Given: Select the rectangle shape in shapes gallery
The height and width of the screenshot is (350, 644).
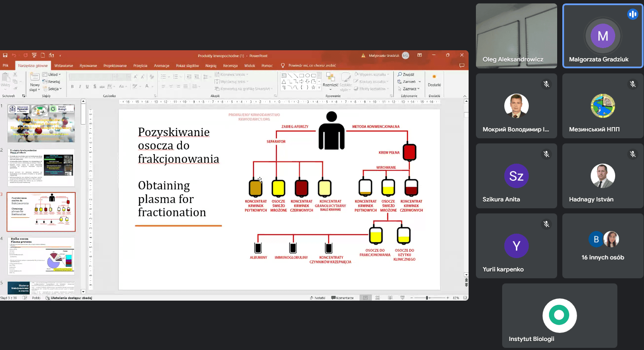Looking at the screenshot, I should 301,76.
